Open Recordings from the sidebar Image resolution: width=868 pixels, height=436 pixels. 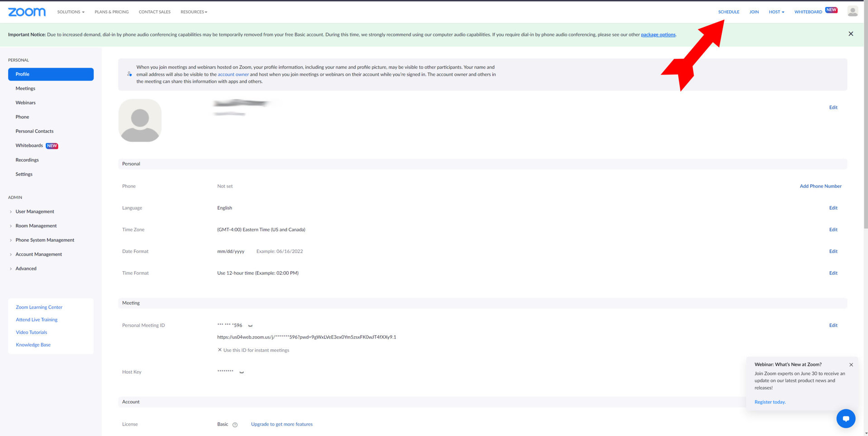coord(27,160)
